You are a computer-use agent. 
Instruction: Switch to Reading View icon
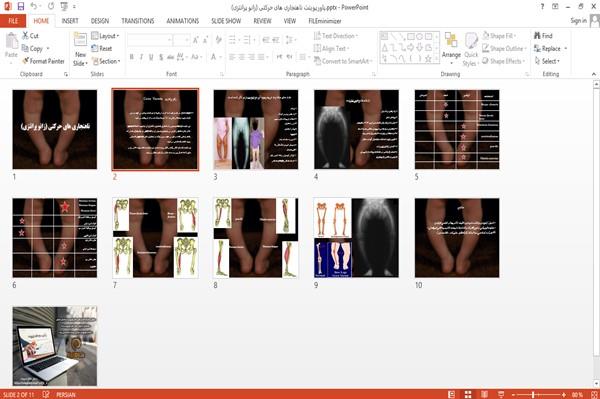[x=484, y=394]
